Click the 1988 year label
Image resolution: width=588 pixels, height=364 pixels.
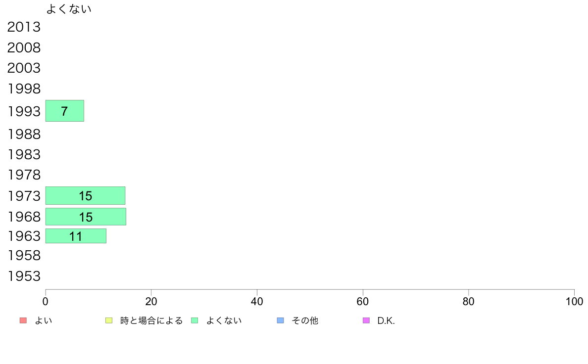(24, 134)
